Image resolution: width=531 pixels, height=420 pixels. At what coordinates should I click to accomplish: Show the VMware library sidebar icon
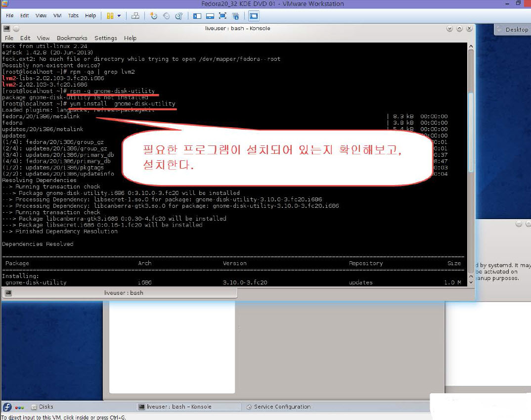pyautogui.click(x=197, y=16)
